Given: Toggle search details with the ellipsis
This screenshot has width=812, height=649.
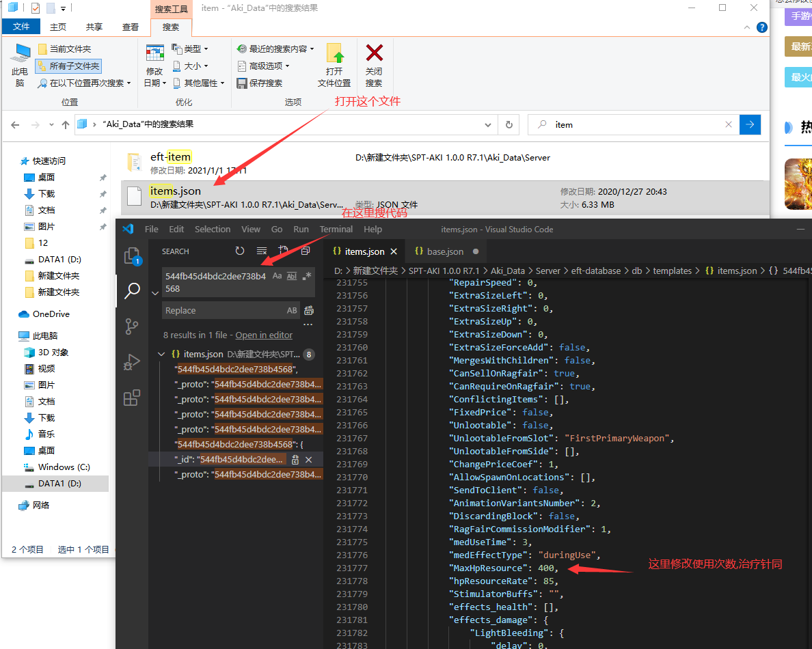Looking at the screenshot, I should (308, 325).
